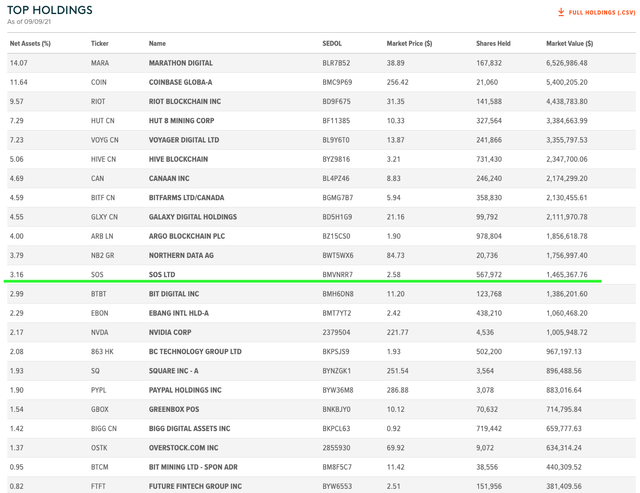Select OVERSTOCK.COM INC name cell
The image size is (640, 493).
coord(183,448)
